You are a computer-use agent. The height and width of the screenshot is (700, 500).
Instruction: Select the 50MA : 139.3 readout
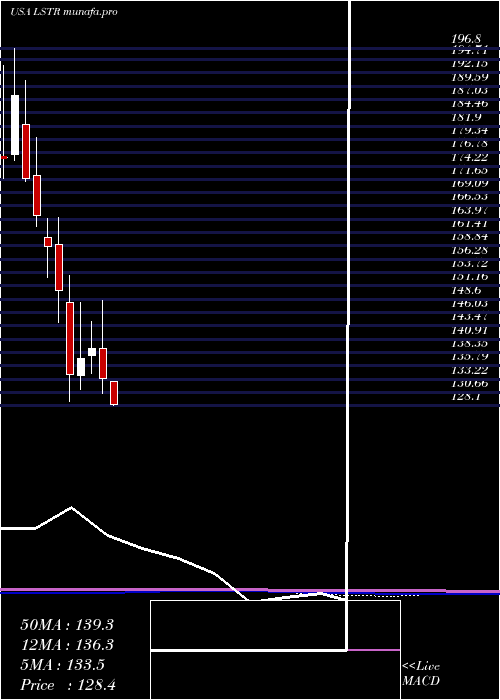(x=67, y=625)
